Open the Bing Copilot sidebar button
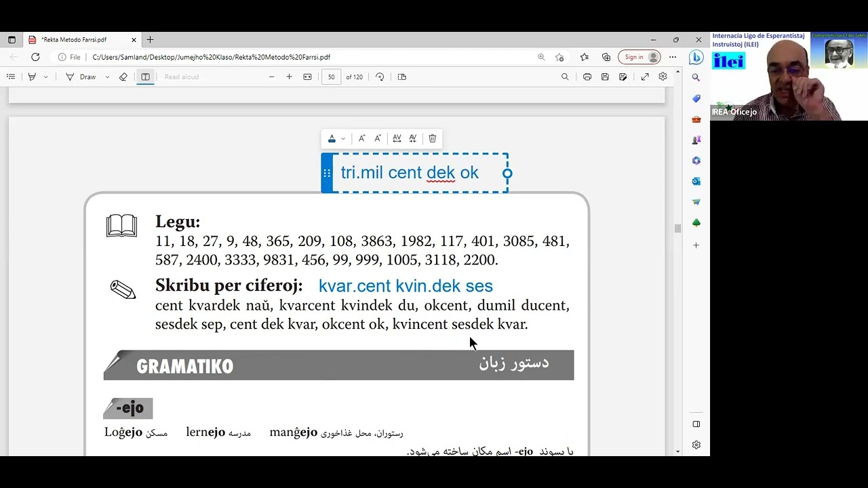This screenshot has width=868, height=488. pos(696,57)
